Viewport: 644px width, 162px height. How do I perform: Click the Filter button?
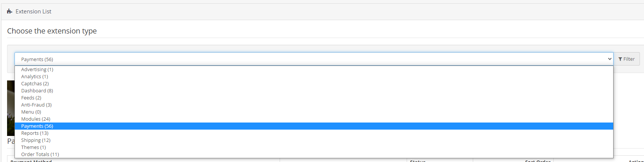tap(627, 59)
